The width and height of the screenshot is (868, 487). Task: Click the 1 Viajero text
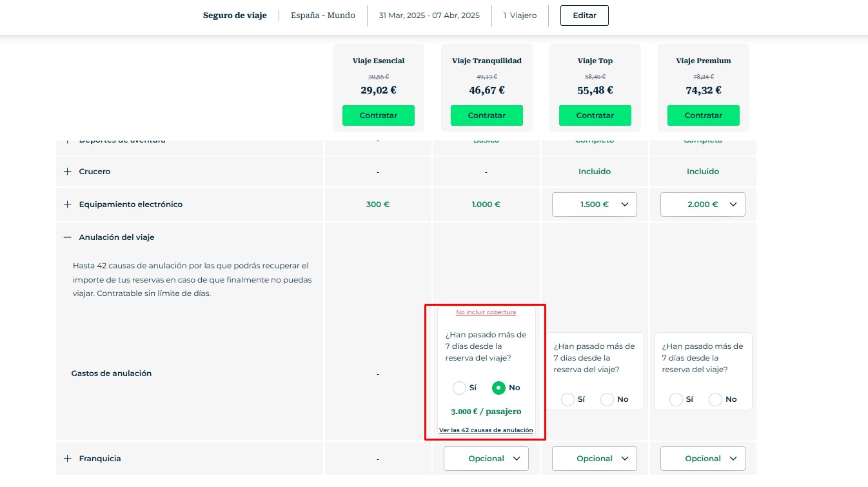520,15
